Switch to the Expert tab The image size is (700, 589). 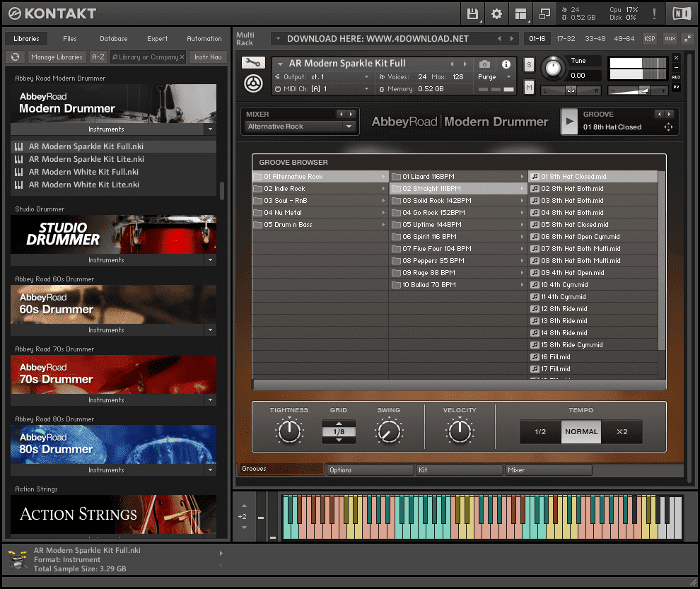coord(158,39)
